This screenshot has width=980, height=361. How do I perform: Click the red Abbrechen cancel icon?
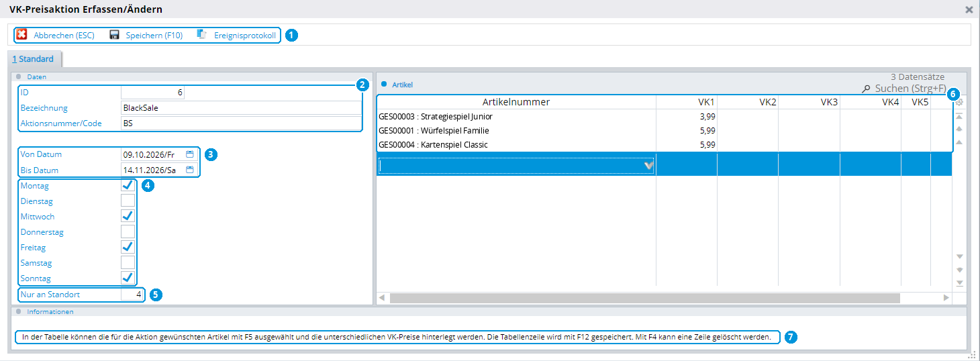[21, 35]
